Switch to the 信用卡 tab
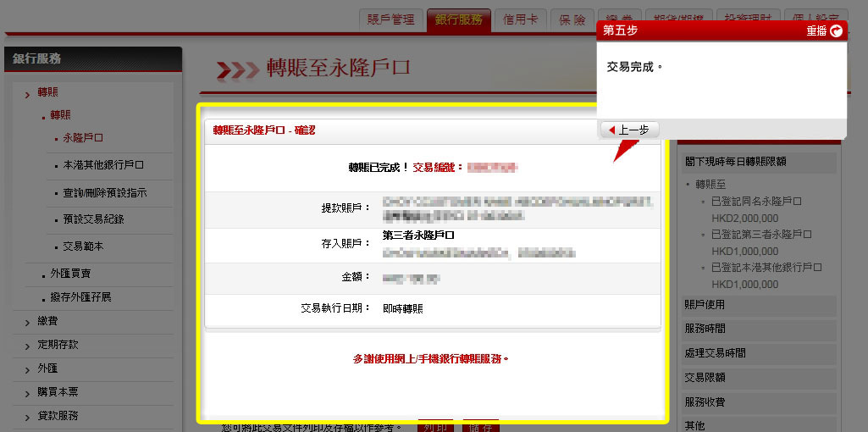Image resolution: width=868 pixels, height=432 pixels. pyautogui.click(x=520, y=20)
